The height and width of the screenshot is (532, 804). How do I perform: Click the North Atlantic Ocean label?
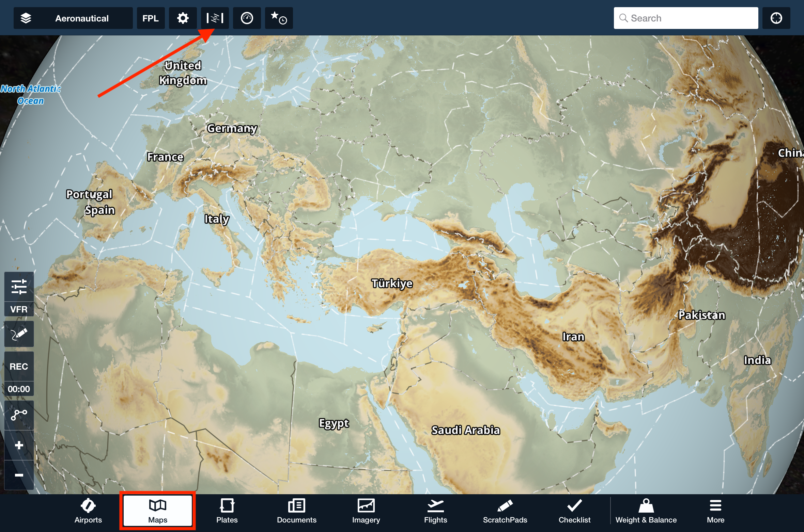tap(31, 95)
